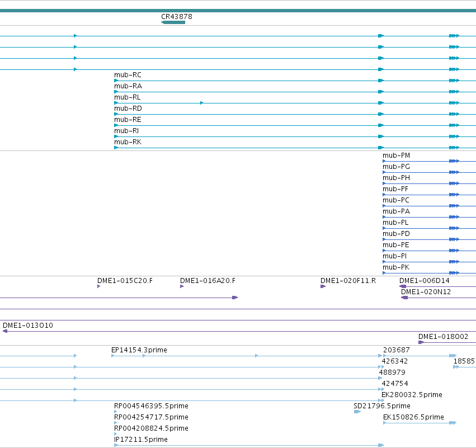Open the mub-RI transcript label
The image size is (476, 448).
point(126,131)
